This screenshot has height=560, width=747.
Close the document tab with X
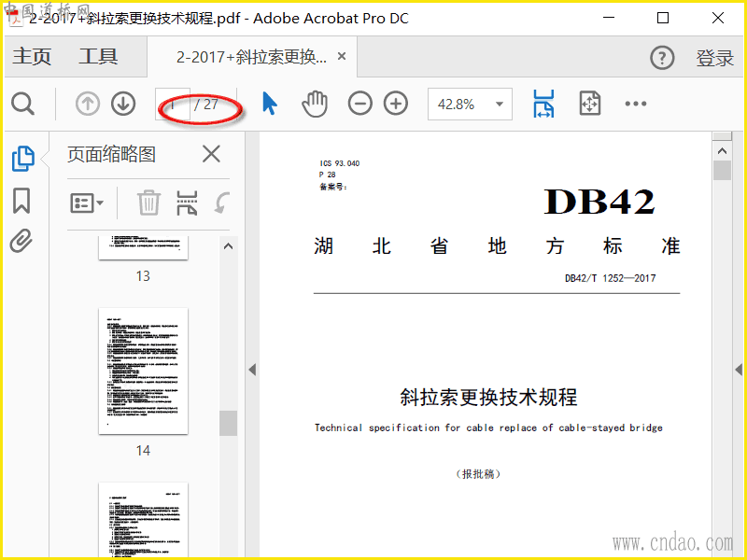[342, 56]
